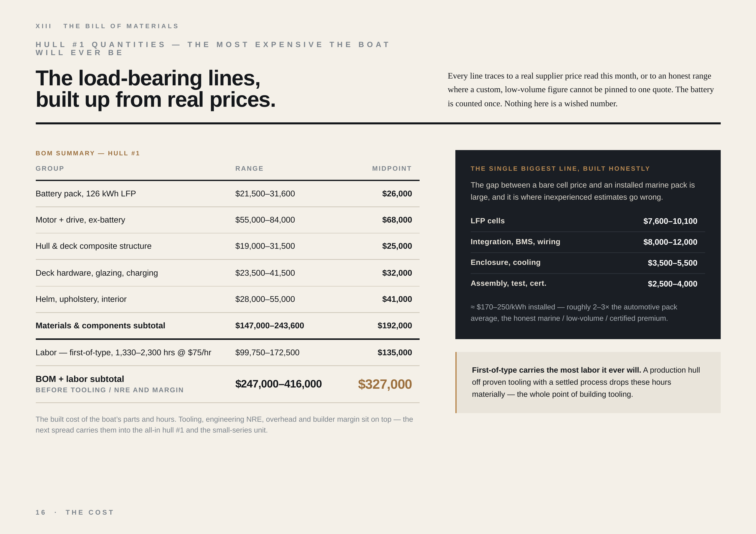Select 'Hull & deck composite structure' row
This screenshot has height=534, width=756.
(228, 246)
